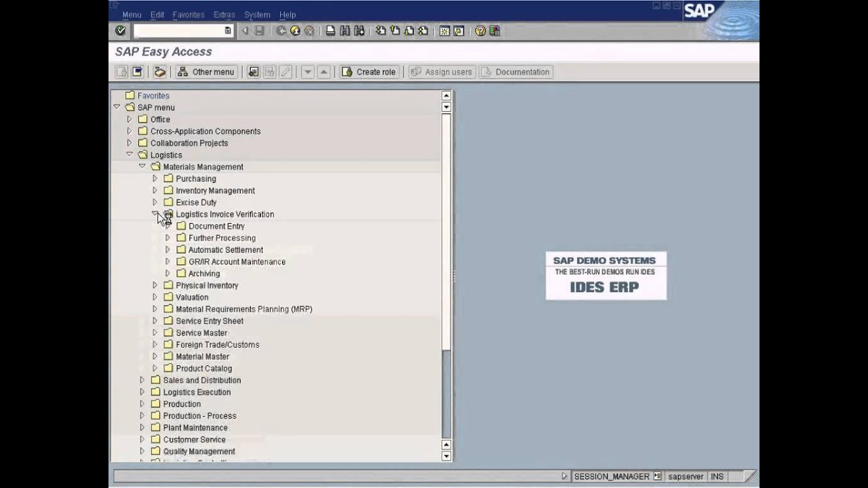Screen dimensions: 868x488
Task: Click the Next Page icon
Action: [409, 30]
